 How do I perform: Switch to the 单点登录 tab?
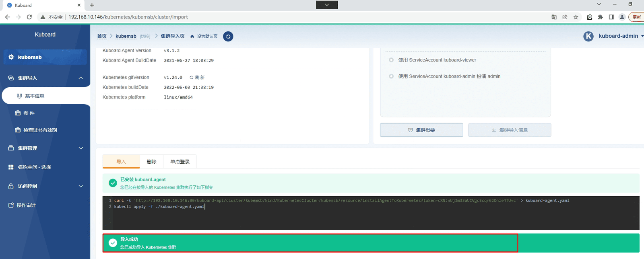pos(180,161)
